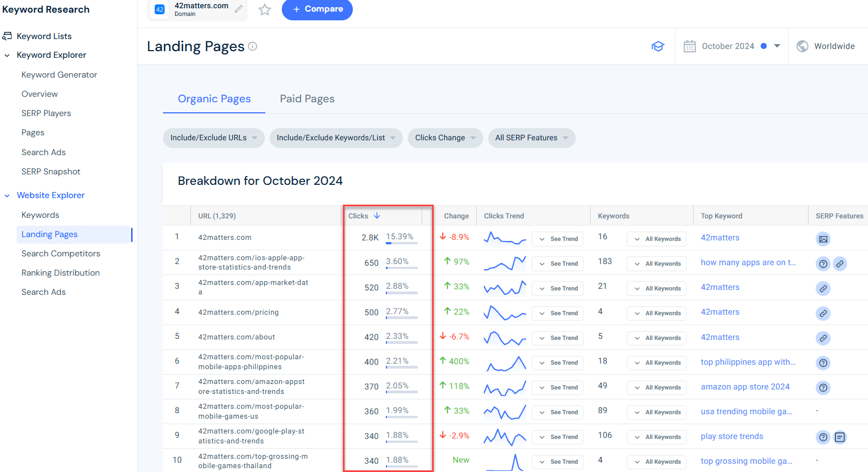Open top keyword 'play store trends'
This screenshot has width=868, height=472.
[x=732, y=436]
